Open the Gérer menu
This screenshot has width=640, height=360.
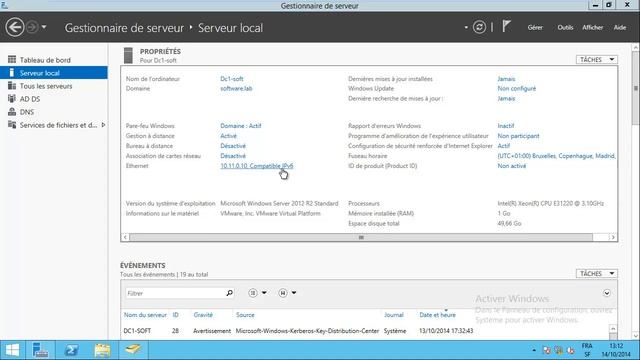pos(535,27)
